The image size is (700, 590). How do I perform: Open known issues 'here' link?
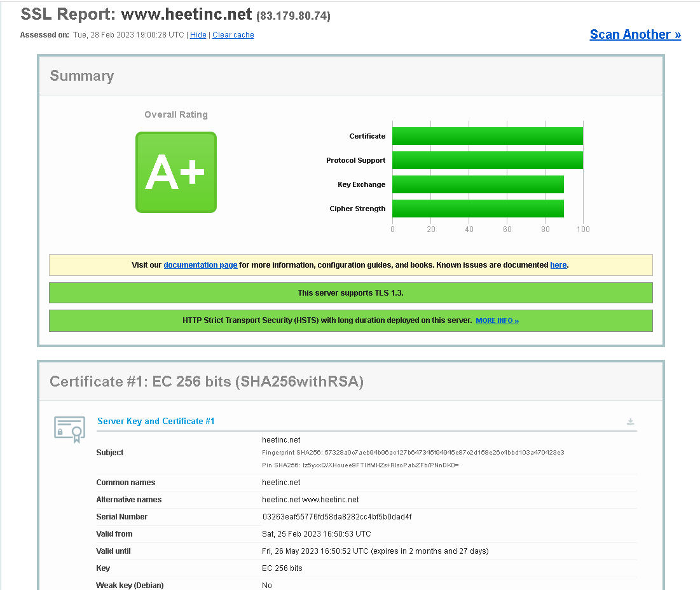558,264
